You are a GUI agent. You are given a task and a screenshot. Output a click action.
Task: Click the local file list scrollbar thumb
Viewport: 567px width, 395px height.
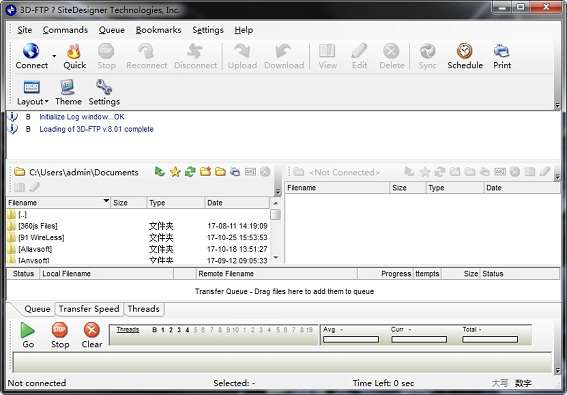click(276, 215)
